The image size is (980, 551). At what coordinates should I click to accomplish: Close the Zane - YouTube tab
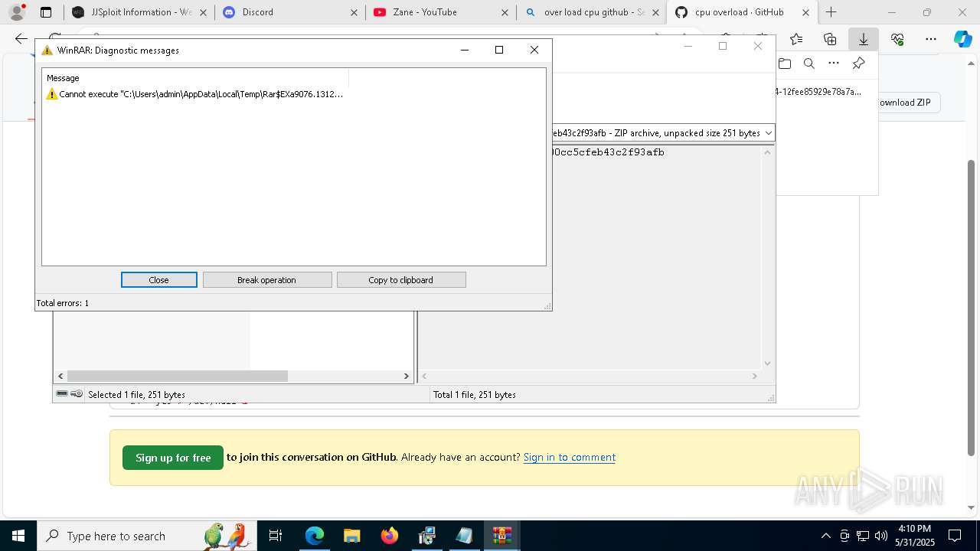(504, 12)
